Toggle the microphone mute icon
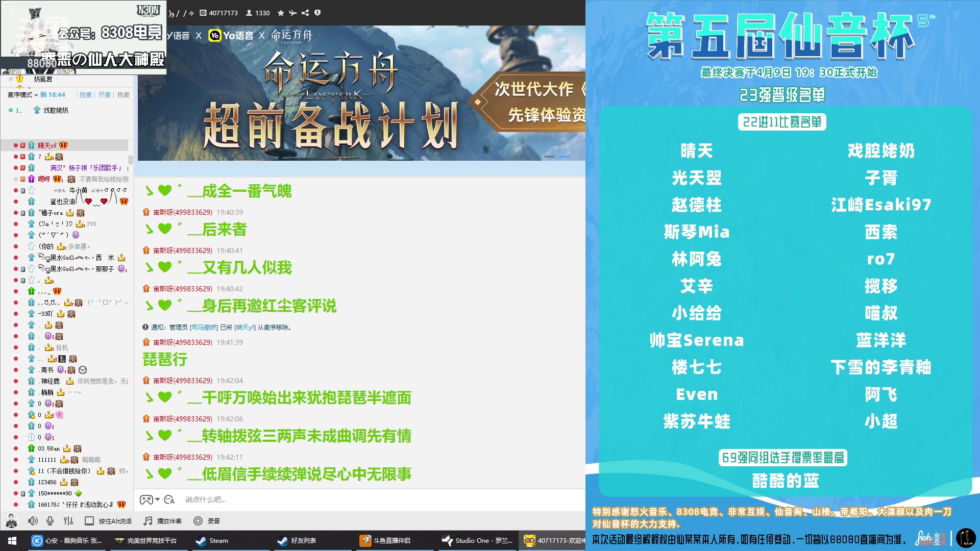The width and height of the screenshot is (980, 551). [x=50, y=521]
